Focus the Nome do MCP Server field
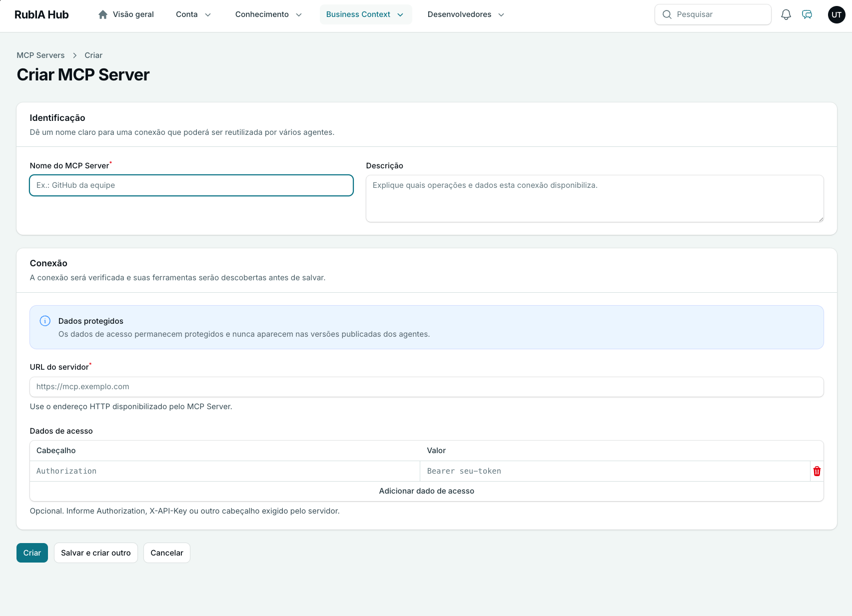This screenshot has width=852, height=616. tap(191, 185)
